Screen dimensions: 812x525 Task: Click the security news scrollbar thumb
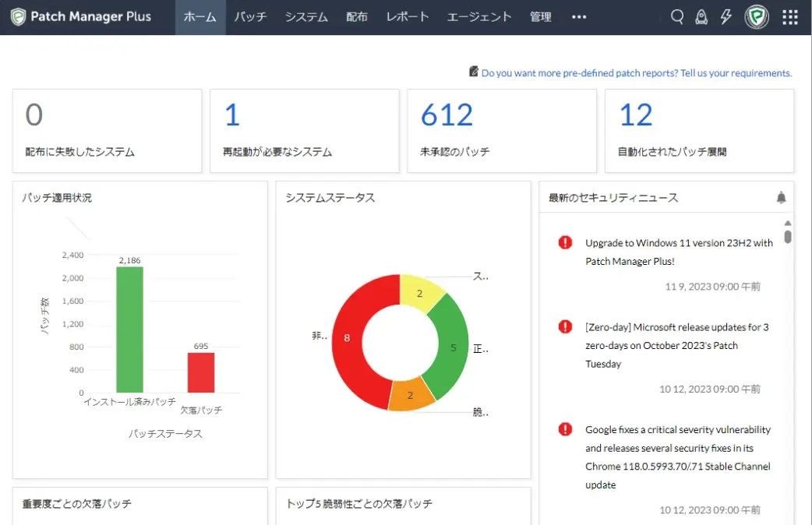(788, 237)
